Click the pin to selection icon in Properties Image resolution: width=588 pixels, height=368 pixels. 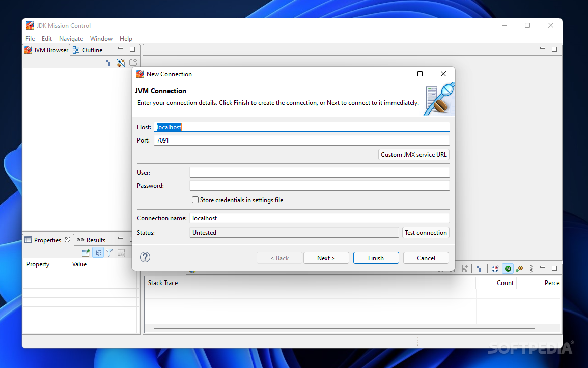[x=86, y=253]
